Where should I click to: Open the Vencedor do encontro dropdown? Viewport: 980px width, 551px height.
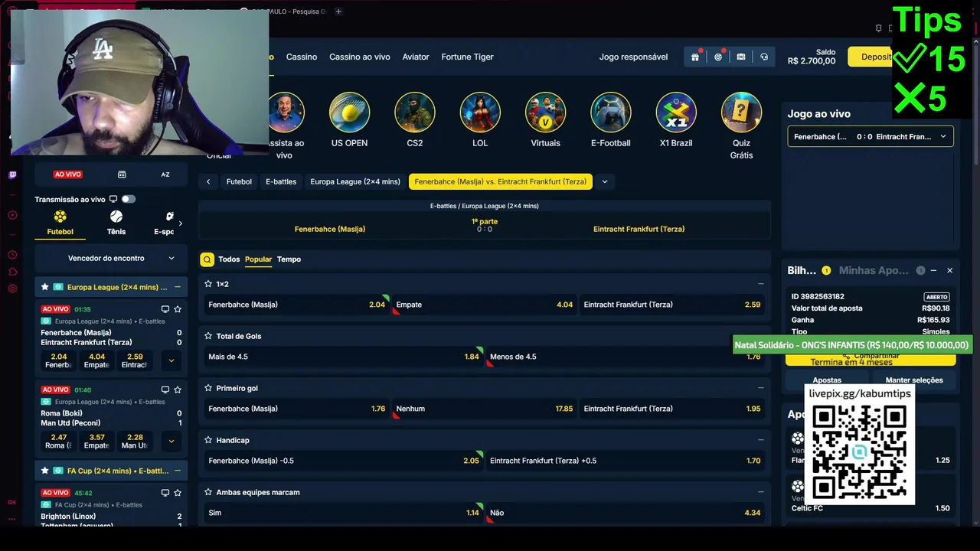(x=111, y=258)
